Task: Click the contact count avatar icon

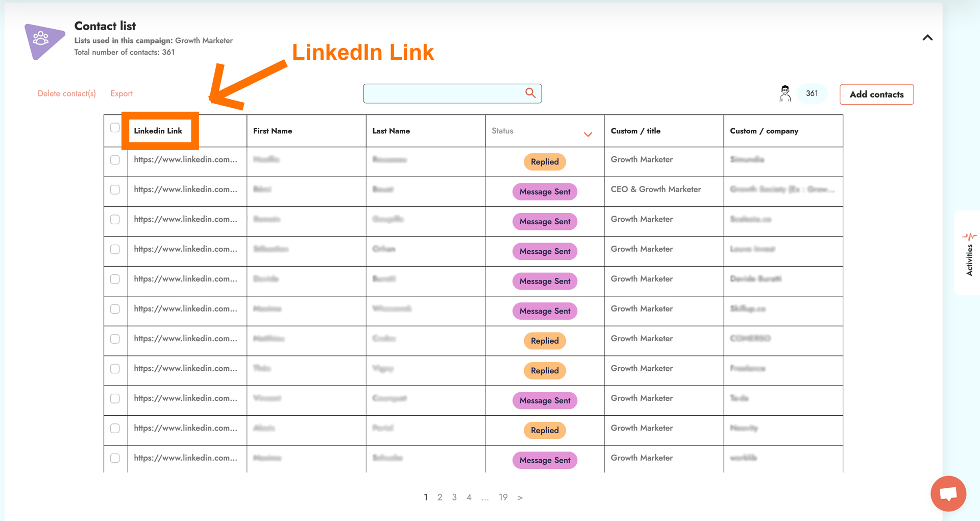Action: (x=785, y=93)
